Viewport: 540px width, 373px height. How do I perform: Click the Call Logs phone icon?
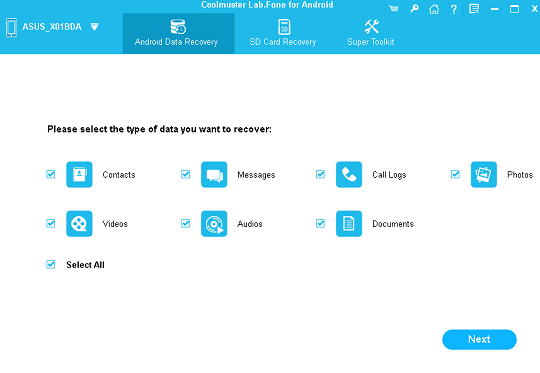(x=349, y=174)
